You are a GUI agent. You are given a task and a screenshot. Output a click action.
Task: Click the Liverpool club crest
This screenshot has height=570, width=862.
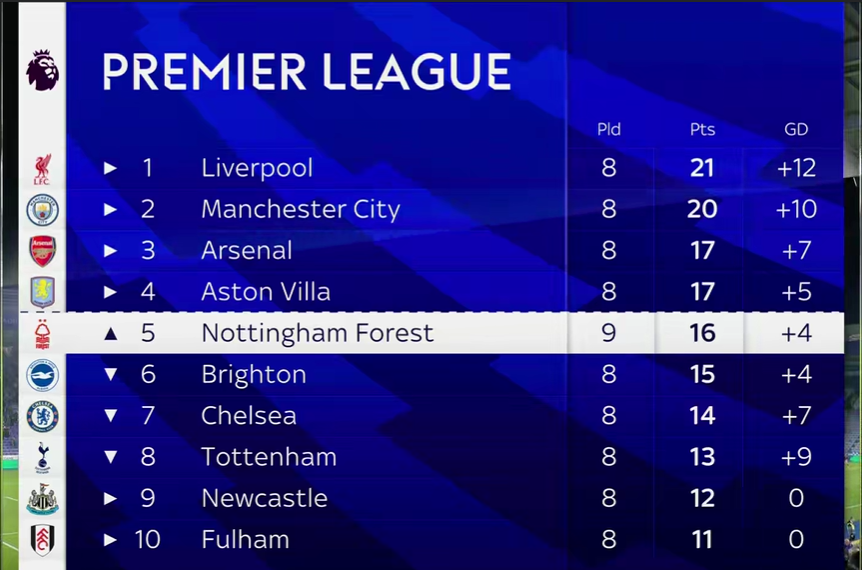[x=42, y=169]
